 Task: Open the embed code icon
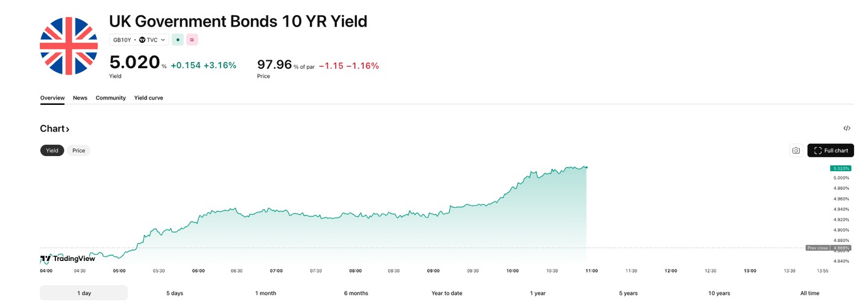click(x=847, y=128)
